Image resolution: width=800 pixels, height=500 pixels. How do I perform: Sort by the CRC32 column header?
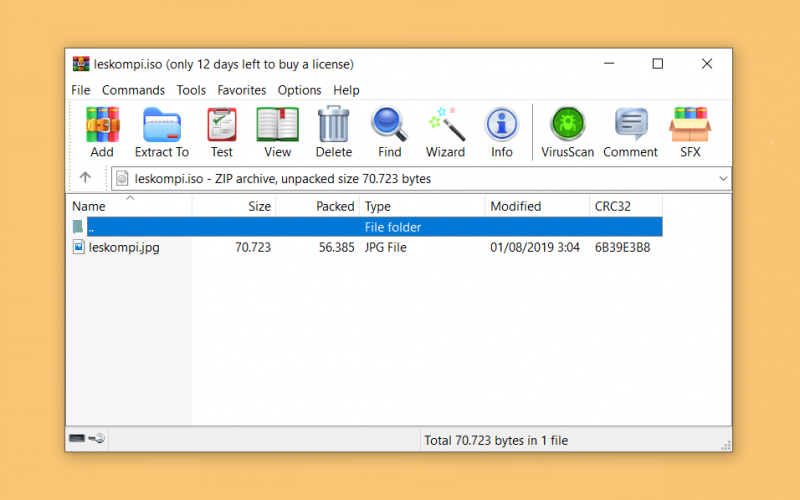pyautogui.click(x=626, y=206)
